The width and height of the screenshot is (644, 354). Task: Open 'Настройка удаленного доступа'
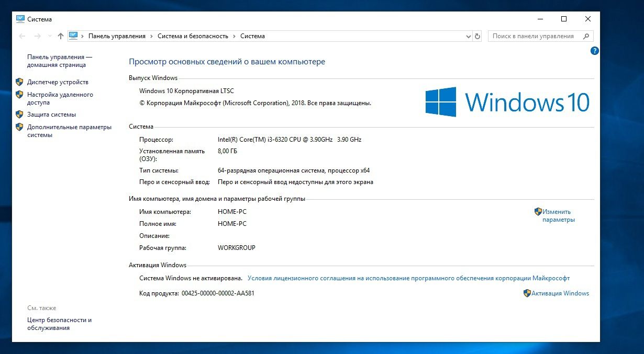pos(60,99)
